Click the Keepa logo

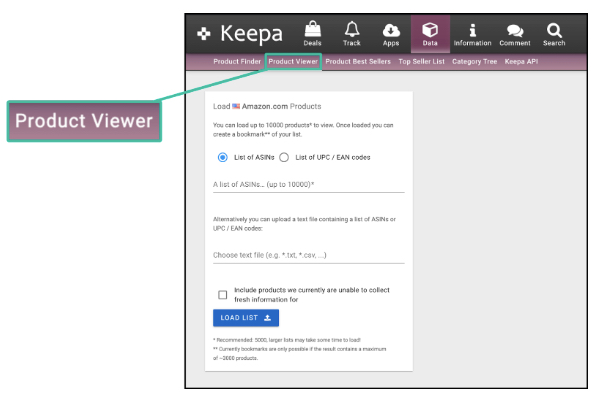pyautogui.click(x=240, y=34)
